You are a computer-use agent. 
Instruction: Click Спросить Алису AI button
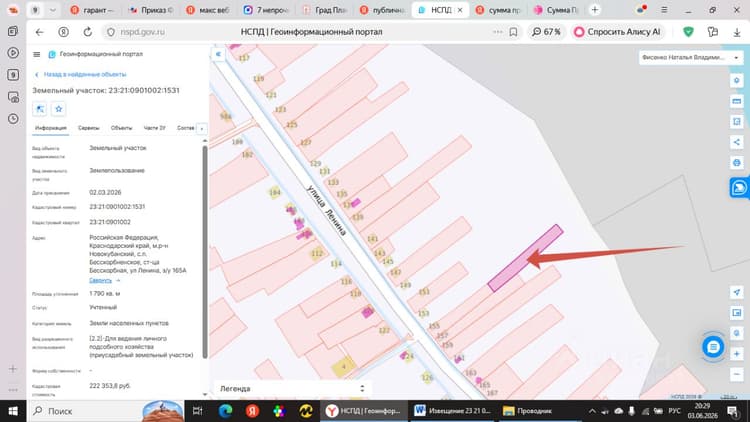[618, 32]
